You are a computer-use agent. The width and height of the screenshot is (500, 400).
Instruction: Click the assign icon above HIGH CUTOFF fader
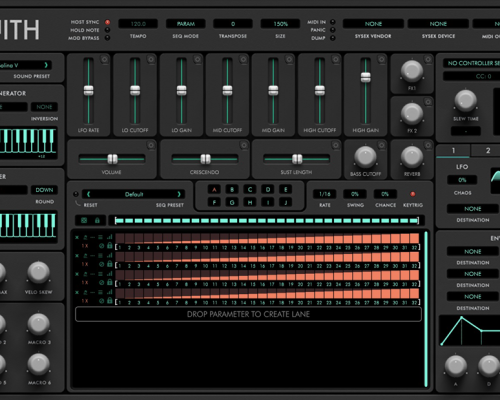335,59
